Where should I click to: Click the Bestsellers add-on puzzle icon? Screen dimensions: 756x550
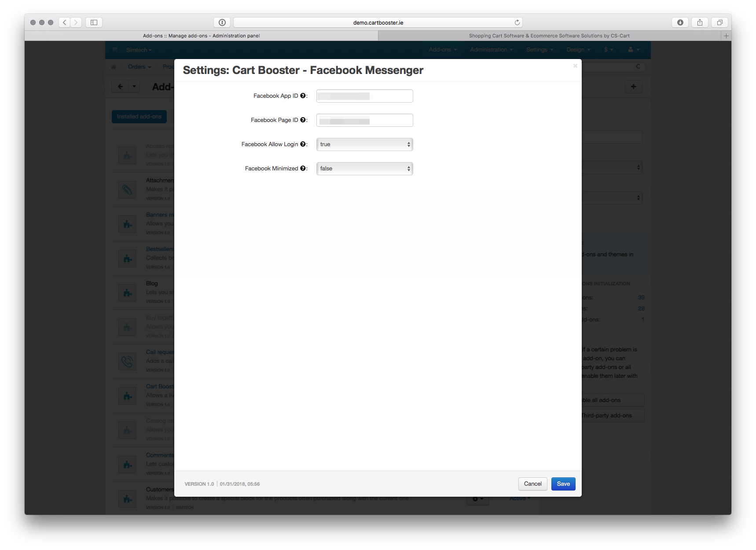[x=127, y=258]
